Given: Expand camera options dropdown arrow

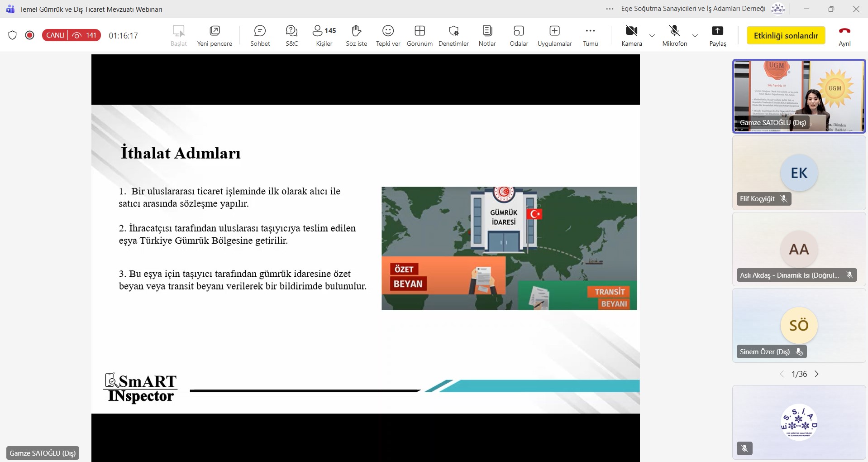Looking at the screenshot, I should (652, 35).
